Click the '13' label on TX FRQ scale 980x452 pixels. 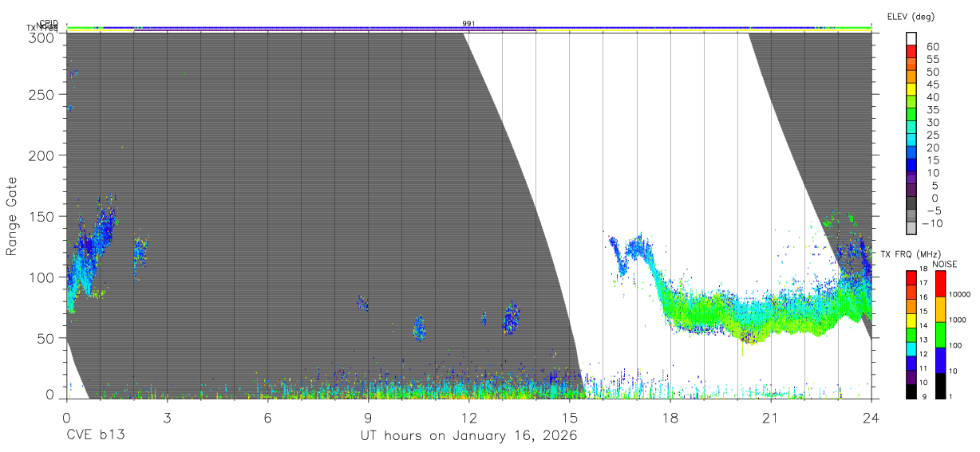click(923, 340)
